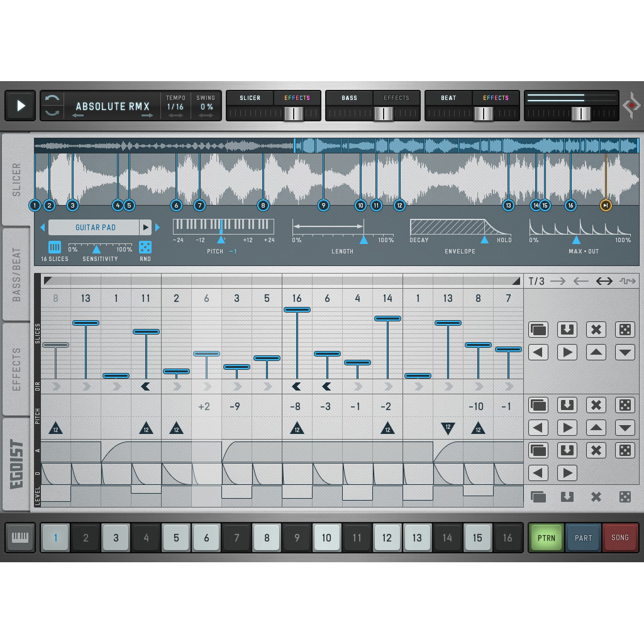Image resolution: width=644 pixels, height=644 pixels.
Task: Click the keyboard piano icon
Action: coord(21,538)
